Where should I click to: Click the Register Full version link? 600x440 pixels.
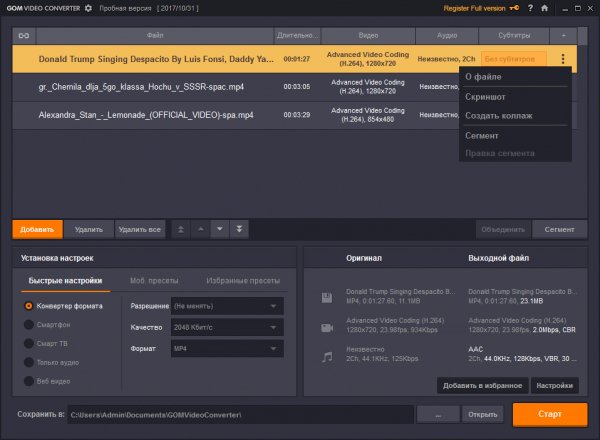click(x=474, y=8)
